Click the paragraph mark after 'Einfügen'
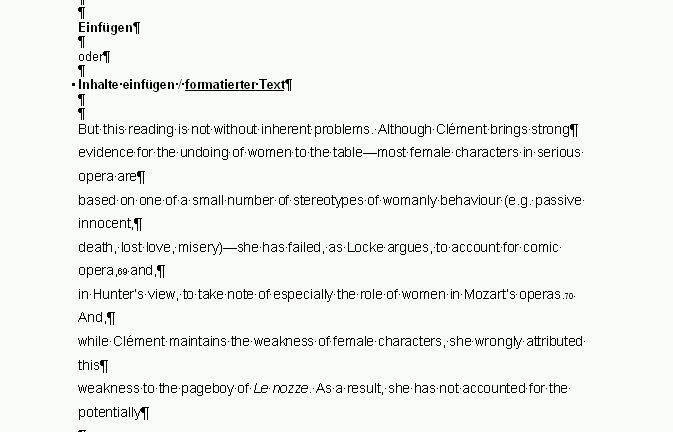 coord(136,28)
